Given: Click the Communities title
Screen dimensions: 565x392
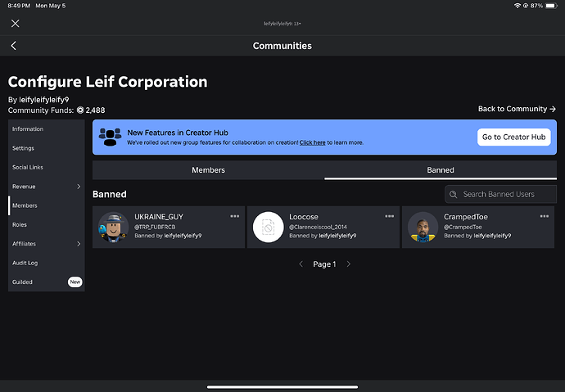Looking at the screenshot, I should [x=282, y=46].
